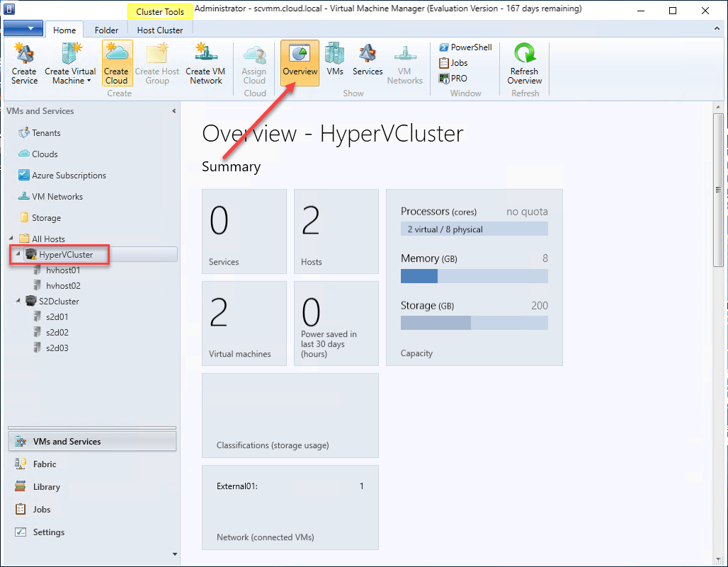Collapse the VMs and Services pane
This screenshot has width=728, height=567.
pyautogui.click(x=174, y=111)
